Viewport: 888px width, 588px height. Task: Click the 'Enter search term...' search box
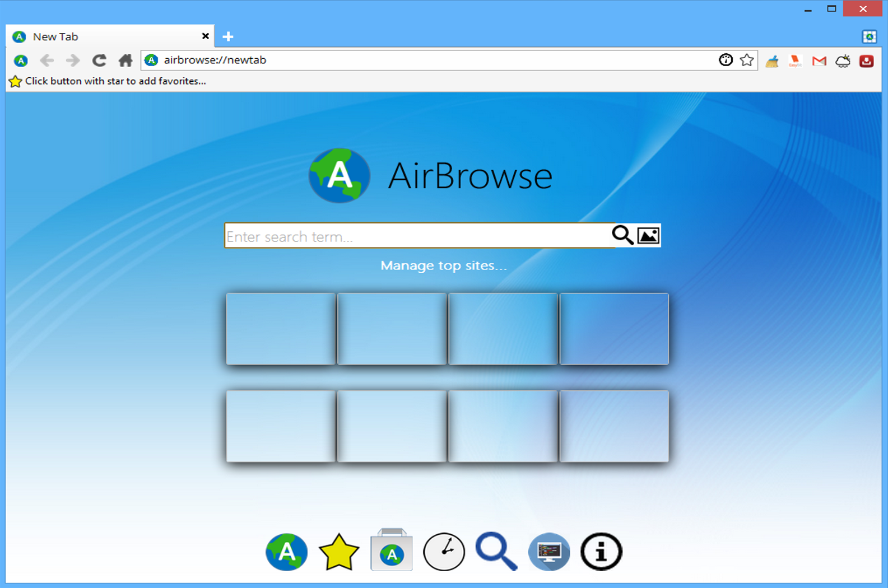(x=418, y=236)
